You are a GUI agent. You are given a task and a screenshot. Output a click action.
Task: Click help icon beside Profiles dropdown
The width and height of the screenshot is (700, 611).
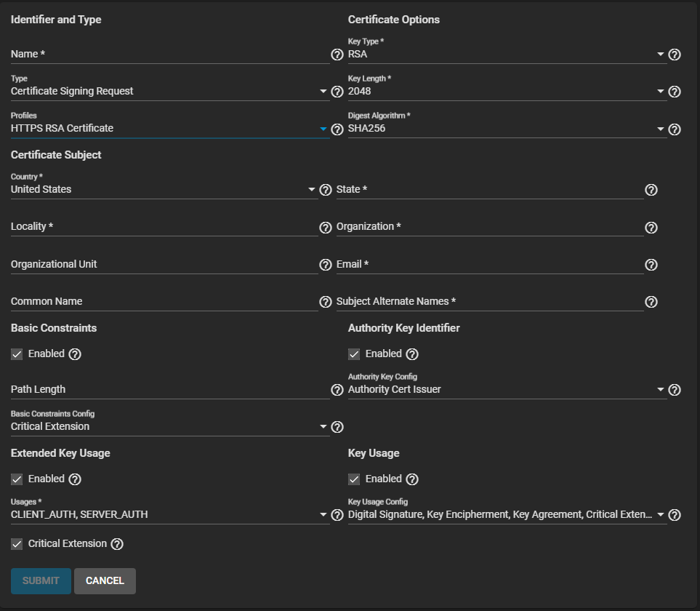click(337, 129)
